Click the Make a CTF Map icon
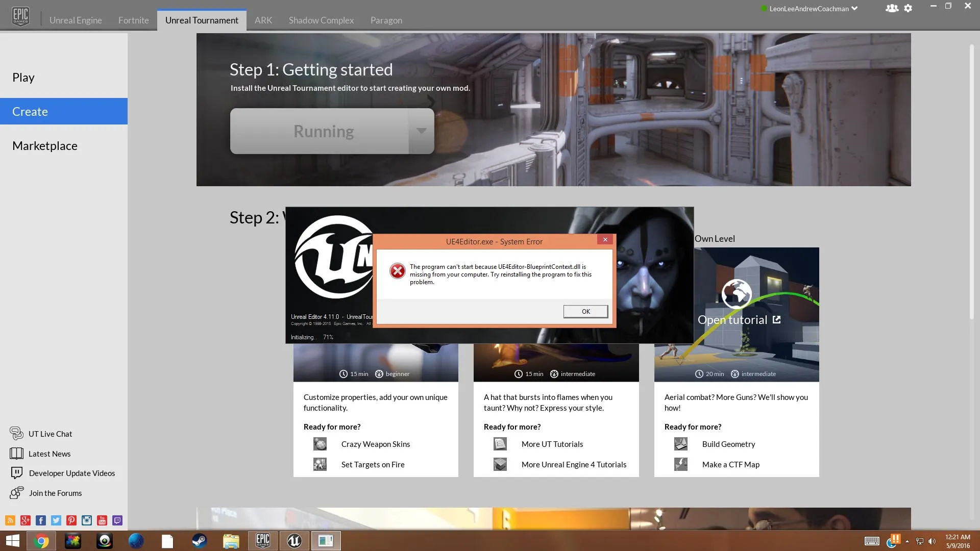The image size is (980, 551). coord(681,464)
